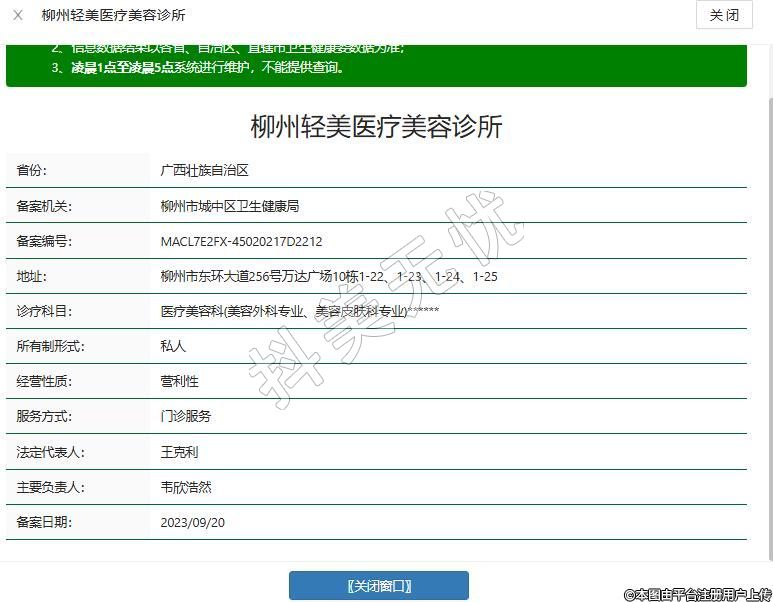Click the 备案编号 field label

coord(45,241)
